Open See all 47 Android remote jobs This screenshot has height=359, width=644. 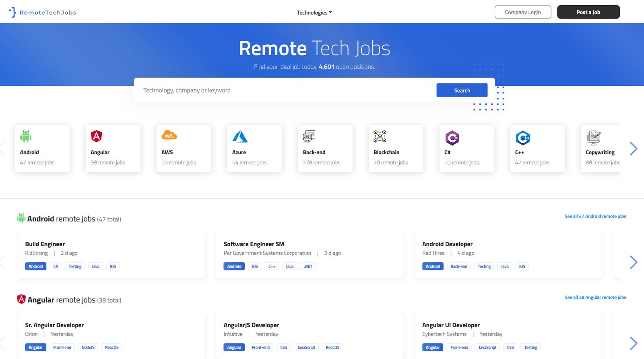tap(595, 216)
